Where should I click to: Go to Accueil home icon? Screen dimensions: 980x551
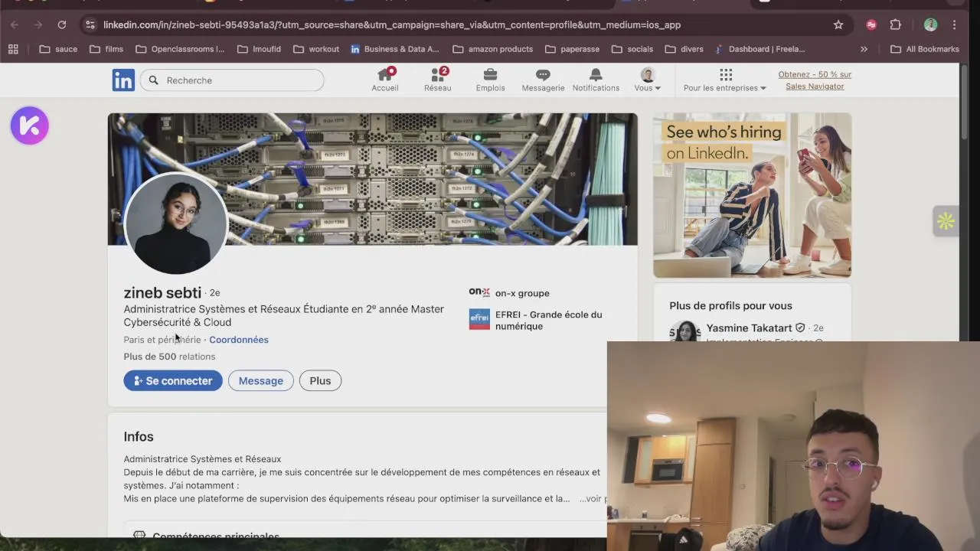(385, 80)
